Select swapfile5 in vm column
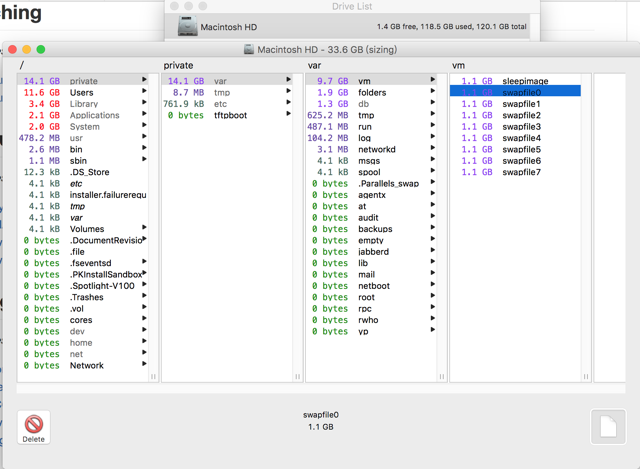Screen dimensions: 640x469 (515, 149)
